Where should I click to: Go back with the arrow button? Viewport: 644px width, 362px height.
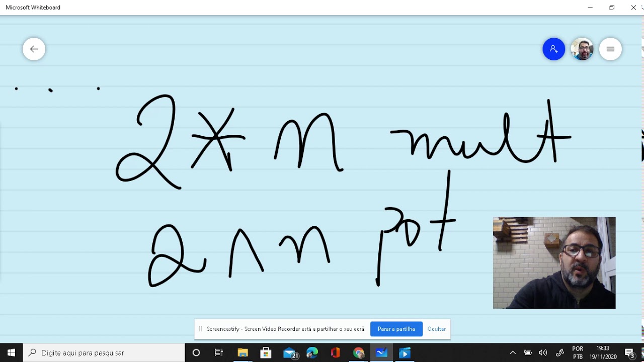coord(34,49)
